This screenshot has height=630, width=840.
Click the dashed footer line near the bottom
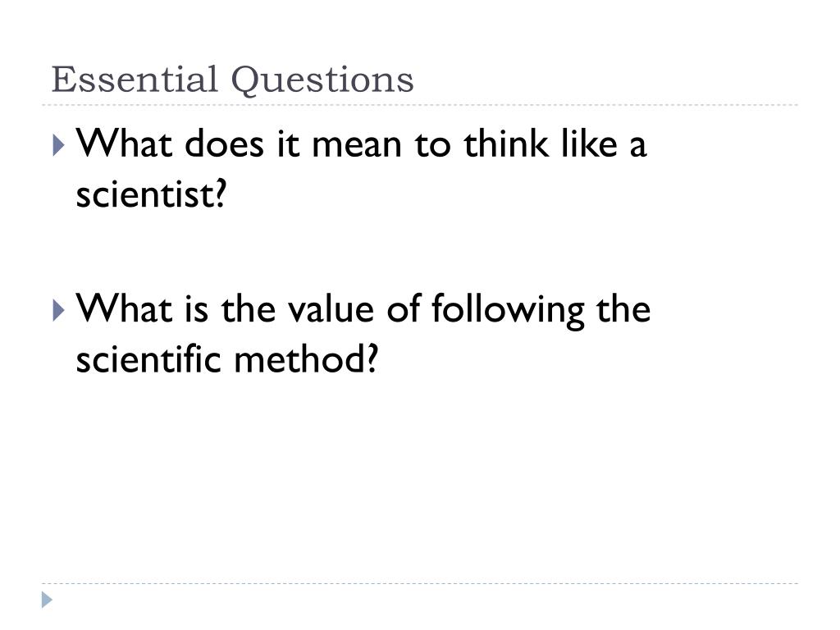click(x=420, y=583)
